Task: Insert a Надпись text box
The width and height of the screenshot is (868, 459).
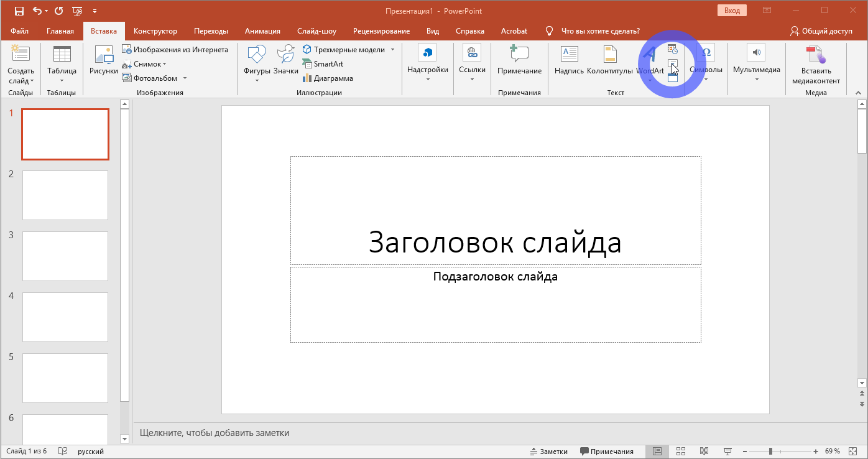Action: [x=569, y=60]
